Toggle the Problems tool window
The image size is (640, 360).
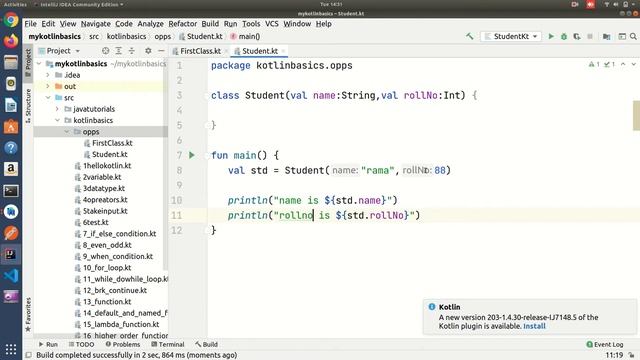(x=122, y=344)
